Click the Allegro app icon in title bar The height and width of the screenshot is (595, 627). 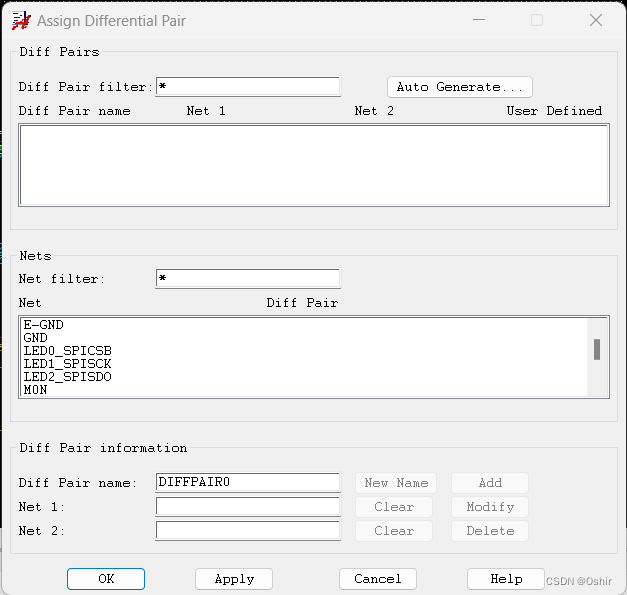(19, 21)
